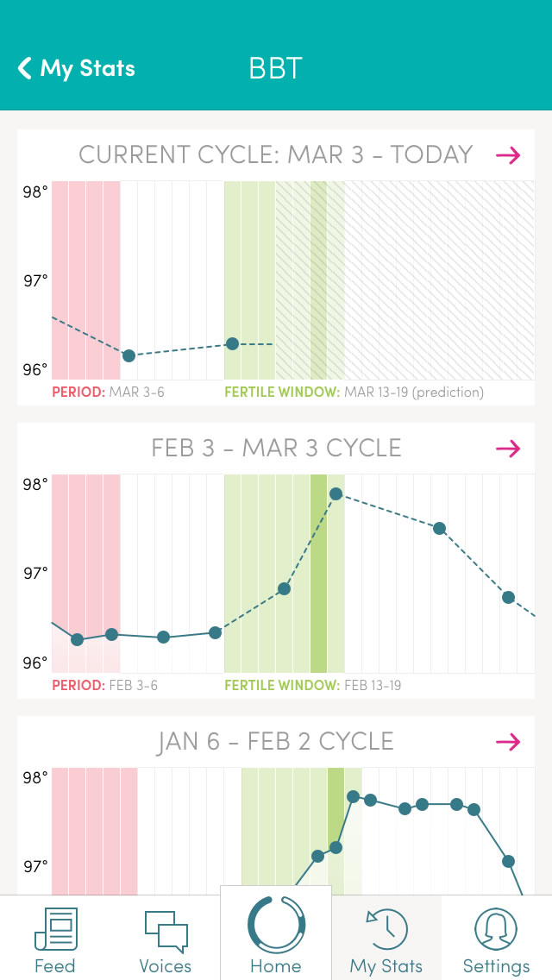Switch to the Feed tab label
552x980 pixels.
(x=55, y=965)
